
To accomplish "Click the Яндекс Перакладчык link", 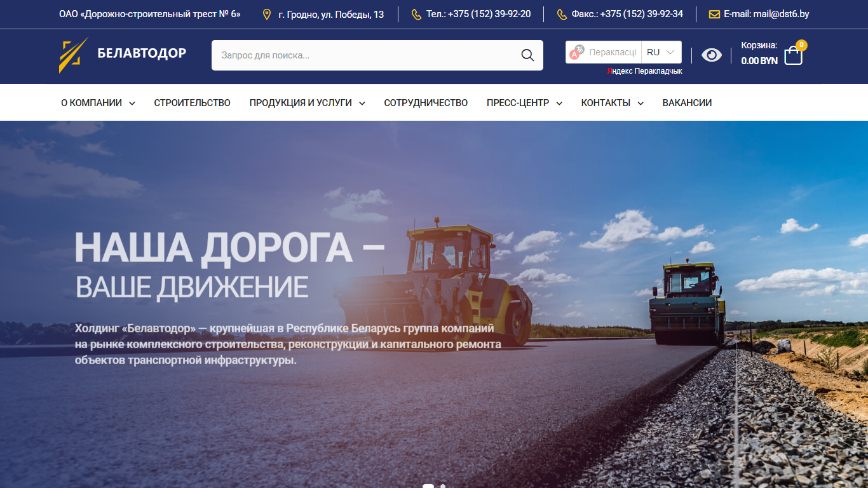I will (x=644, y=71).
